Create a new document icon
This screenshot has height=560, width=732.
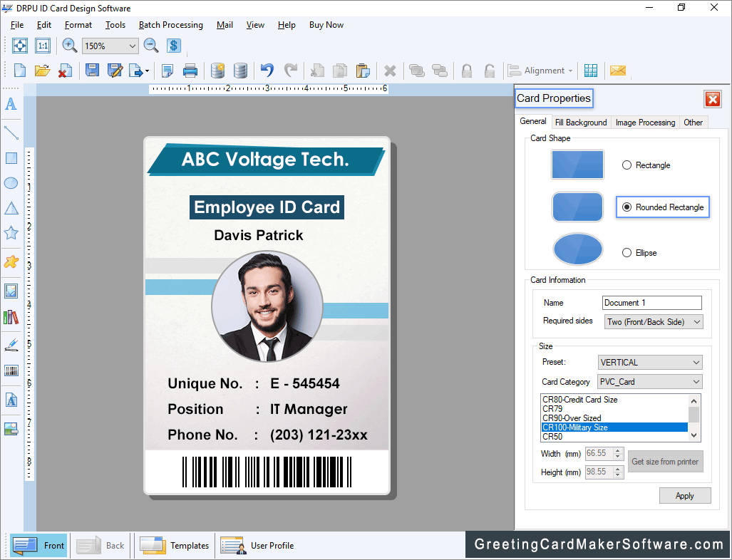20,71
